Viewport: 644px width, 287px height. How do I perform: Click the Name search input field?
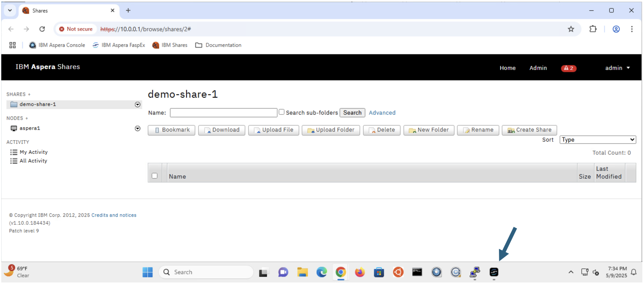(224, 112)
